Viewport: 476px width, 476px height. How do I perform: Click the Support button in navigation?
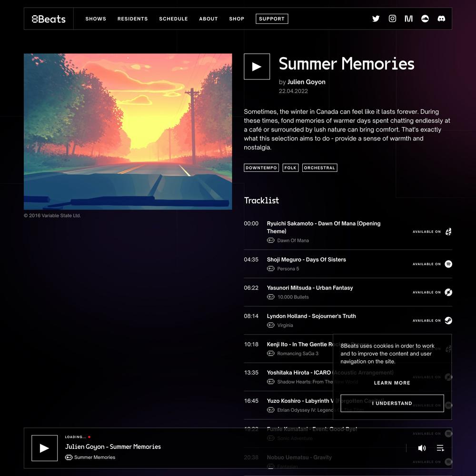pos(272,19)
